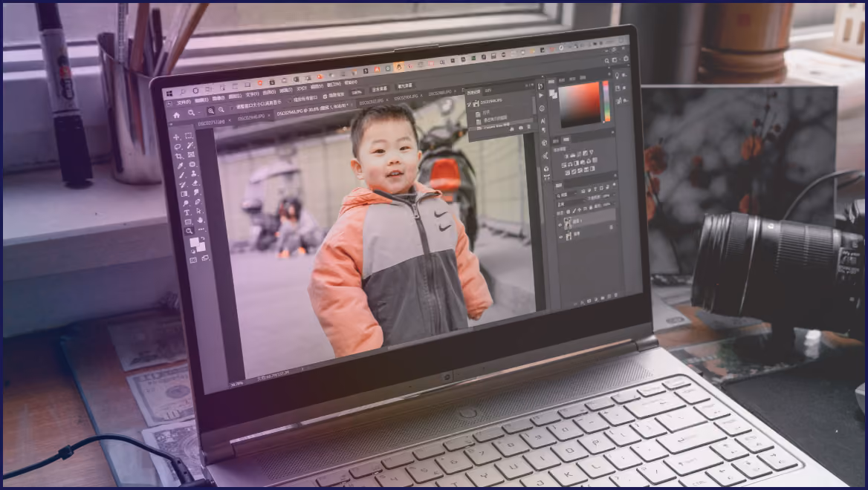Select the Gradient tool
The image size is (868, 490).
point(184,194)
